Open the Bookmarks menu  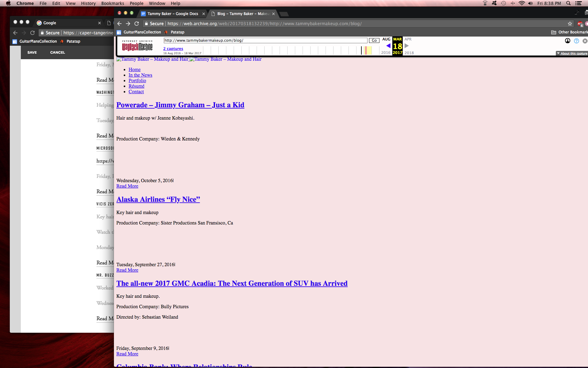point(112,3)
